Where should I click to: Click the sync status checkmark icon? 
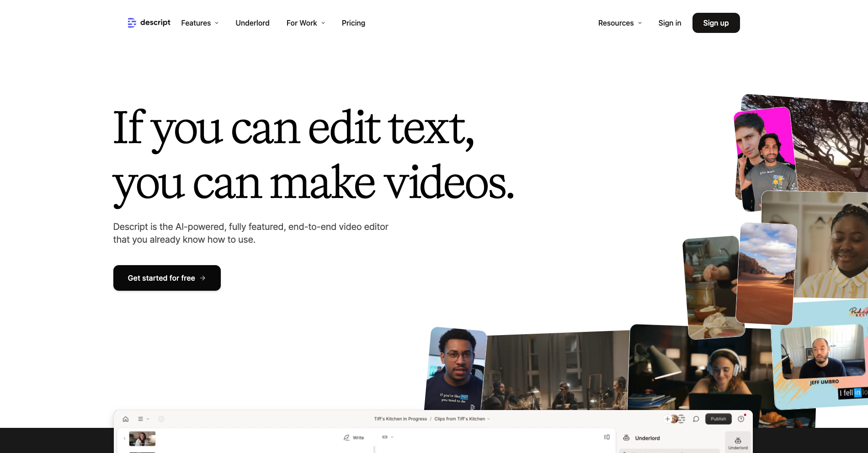point(160,419)
